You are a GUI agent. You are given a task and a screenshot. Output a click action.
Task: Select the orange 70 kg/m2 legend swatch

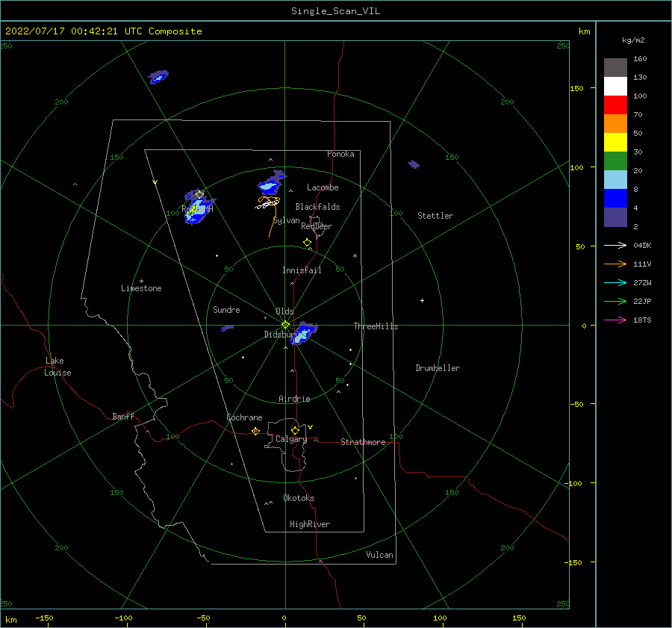coord(615,123)
